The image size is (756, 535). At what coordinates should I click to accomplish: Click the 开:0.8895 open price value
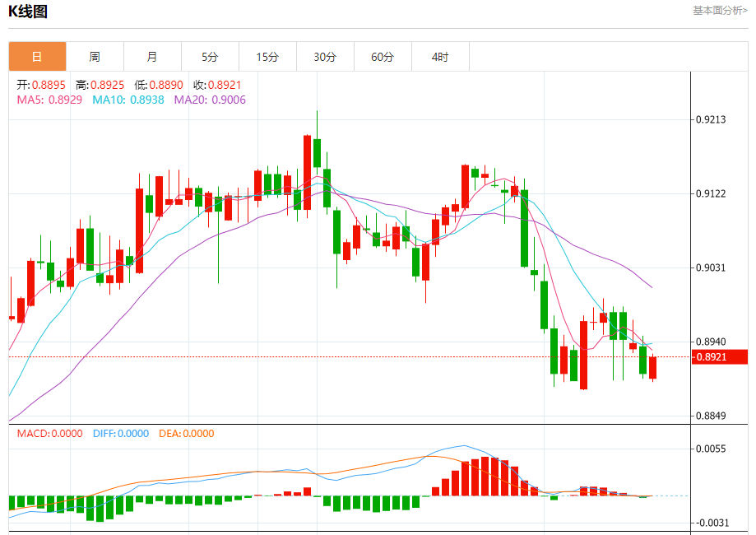coord(41,85)
